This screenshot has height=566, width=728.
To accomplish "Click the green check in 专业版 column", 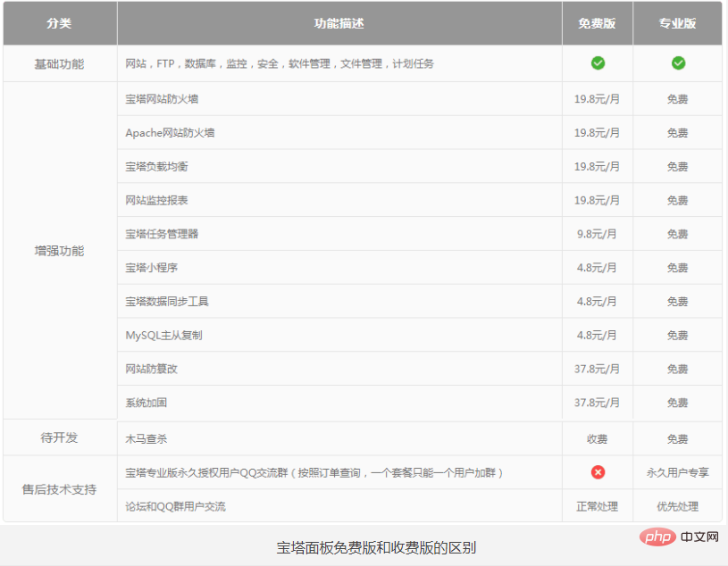I will 678,63.
